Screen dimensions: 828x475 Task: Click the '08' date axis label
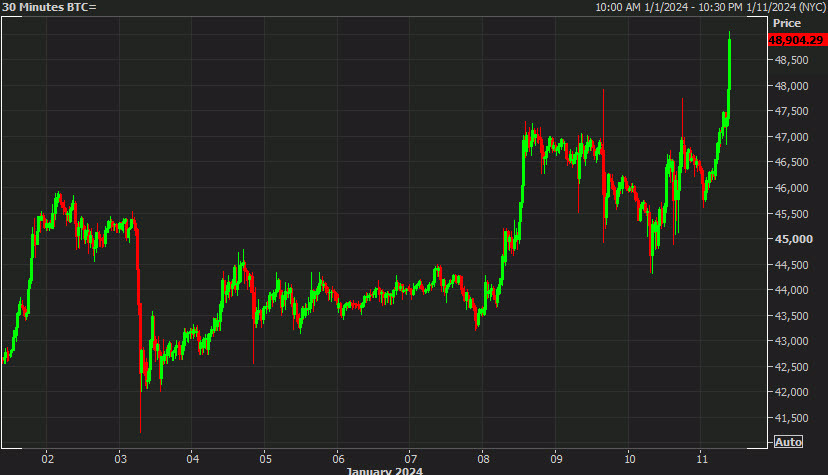coord(484,459)
